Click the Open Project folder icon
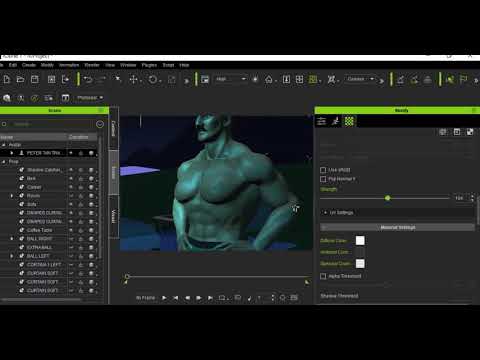480x360 pixels. (x=21, y=79)
